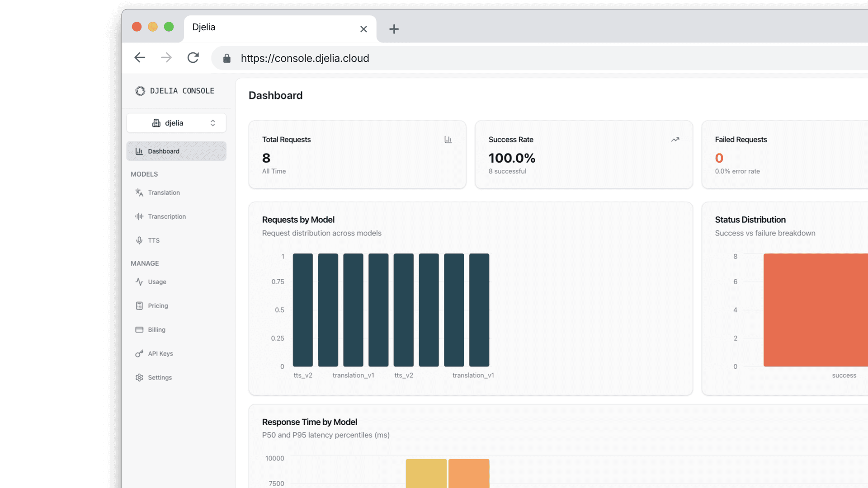Viewport: 868px width, 488px height.
Task: Click the Dashboard page heading
Action: pyautogui.click(x=276, y=95)
